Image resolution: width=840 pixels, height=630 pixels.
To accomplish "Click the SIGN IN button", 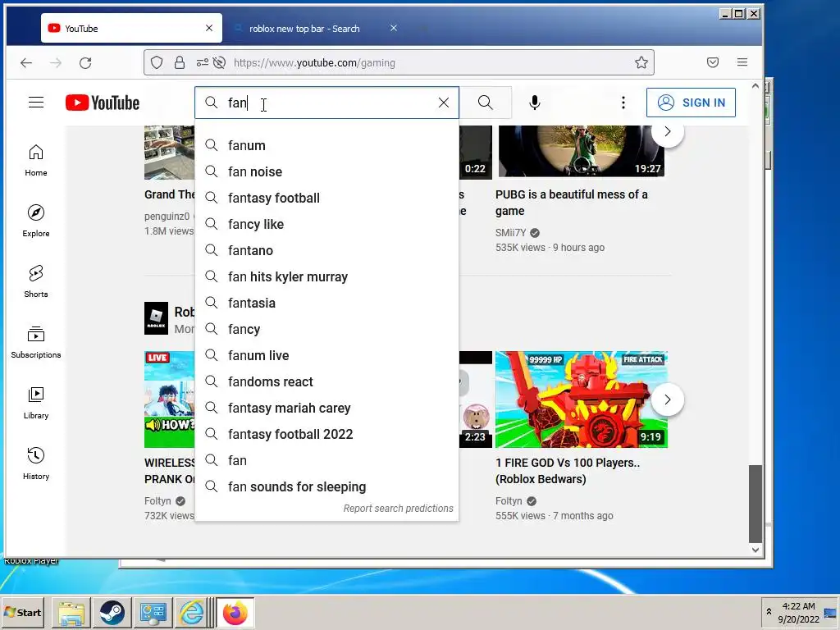I will pyautogui.click(x=691, y=103).
